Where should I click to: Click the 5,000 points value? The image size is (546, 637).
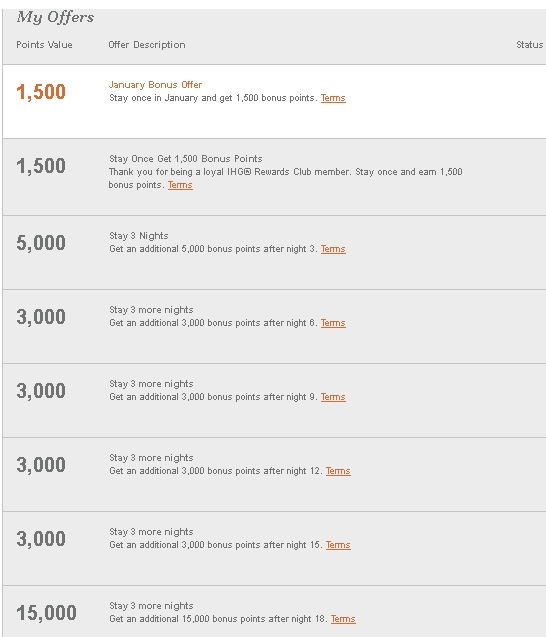[41, 243]
